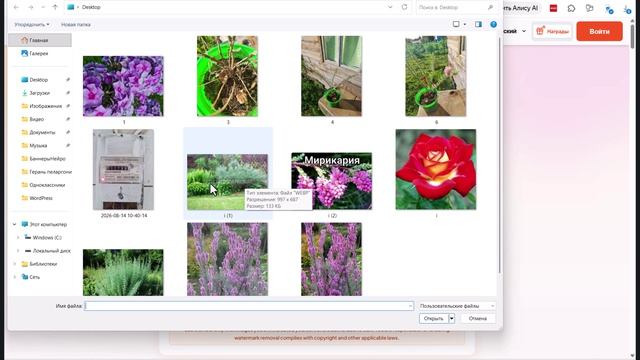Select green bucket thumbnail named 3
This screenshot has width=640, height=360.
tap(227, 76)
